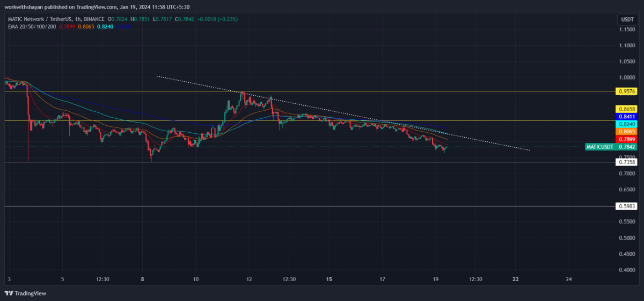Click the yellow 0.8658 price label
The image size is (644, 301).
coord(626,109)
